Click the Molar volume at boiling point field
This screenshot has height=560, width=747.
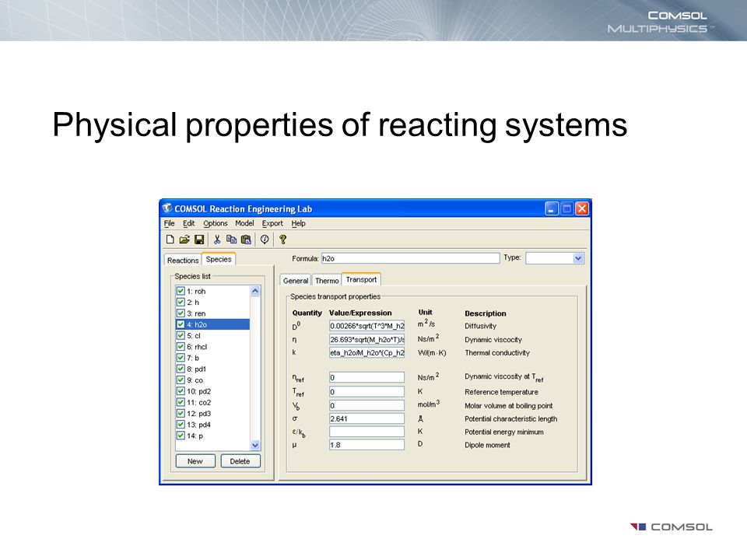[366, 405]
